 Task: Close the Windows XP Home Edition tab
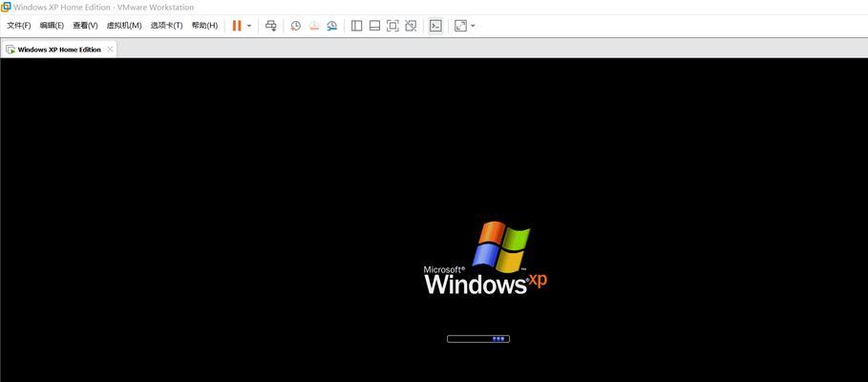point(110,50)
